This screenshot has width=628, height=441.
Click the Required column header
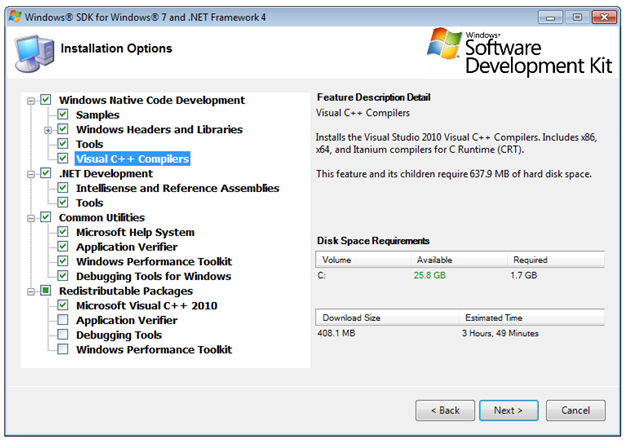tap(556, 260)
